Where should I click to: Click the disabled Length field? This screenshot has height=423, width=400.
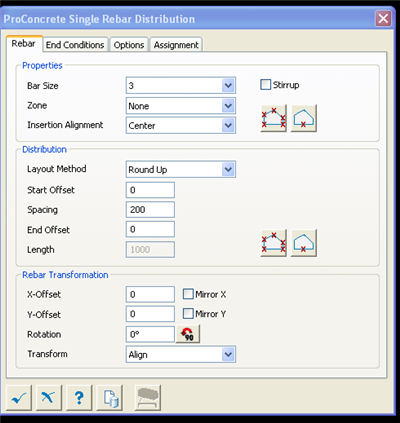[150, 249]
